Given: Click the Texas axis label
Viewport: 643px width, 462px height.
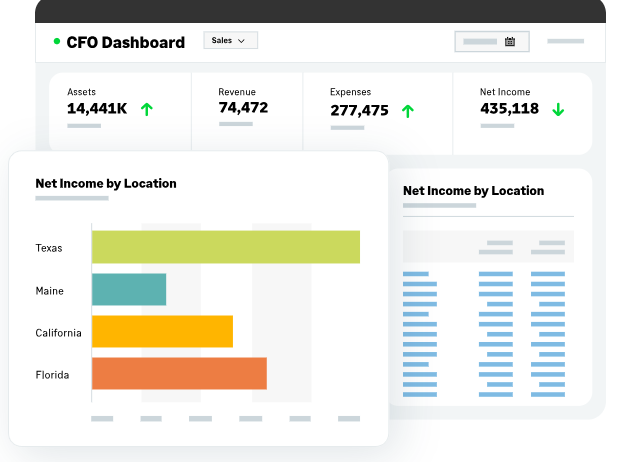Looking at the screenshot, I should (49, 248).
